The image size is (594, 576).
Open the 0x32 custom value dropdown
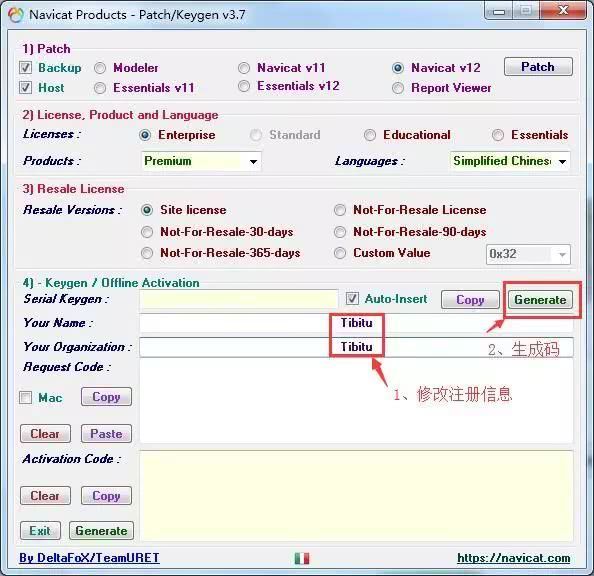click(x=528, y=254)
